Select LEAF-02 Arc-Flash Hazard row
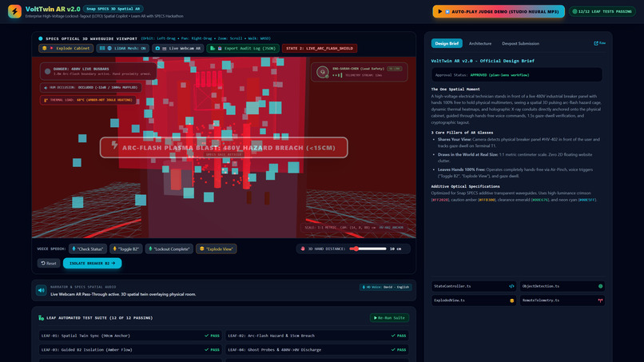The width and height of the screenshot is (644, 362). pos(317,336)
